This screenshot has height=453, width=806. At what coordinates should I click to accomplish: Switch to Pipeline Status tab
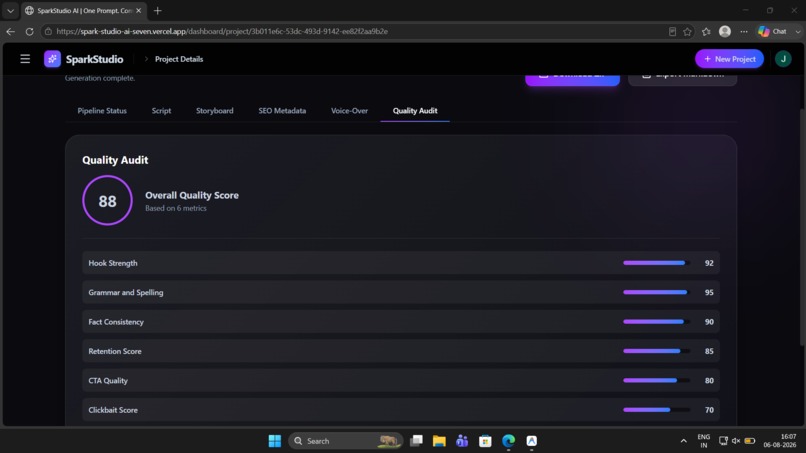[102, 111]
